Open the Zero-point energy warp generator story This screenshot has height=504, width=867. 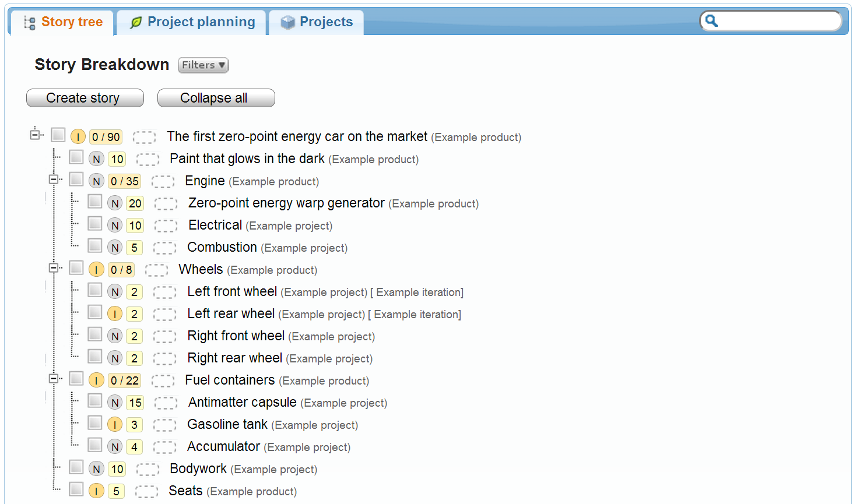click(286, 203)
